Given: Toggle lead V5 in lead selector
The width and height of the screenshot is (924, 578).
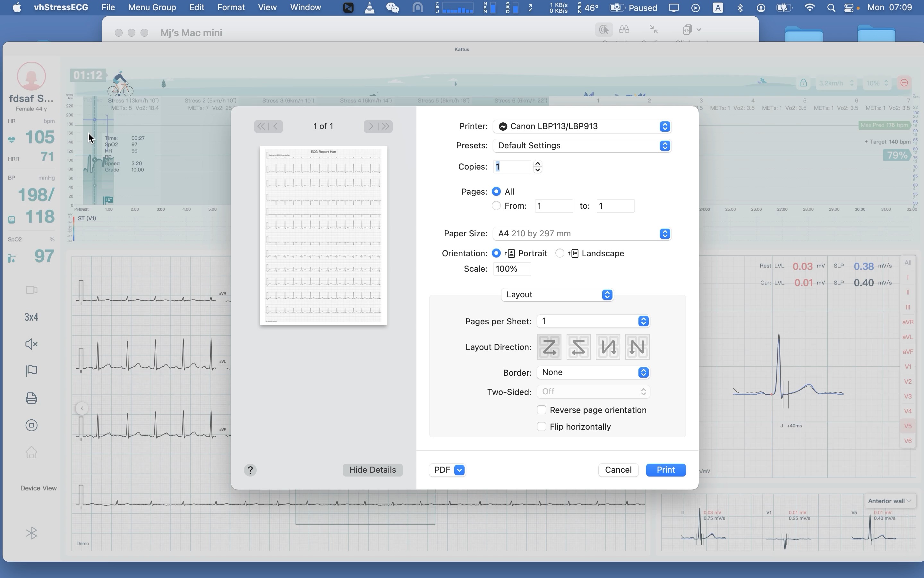Looking at the screenshot, I should [908, 426].
